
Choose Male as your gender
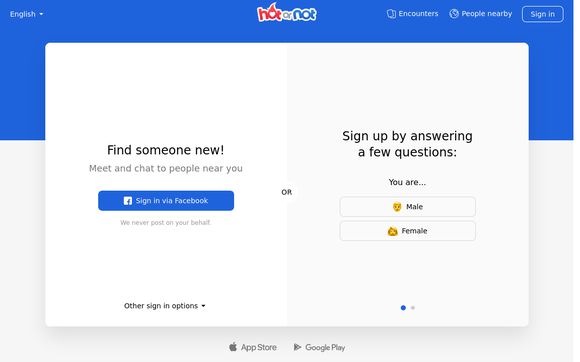point(408,207)
